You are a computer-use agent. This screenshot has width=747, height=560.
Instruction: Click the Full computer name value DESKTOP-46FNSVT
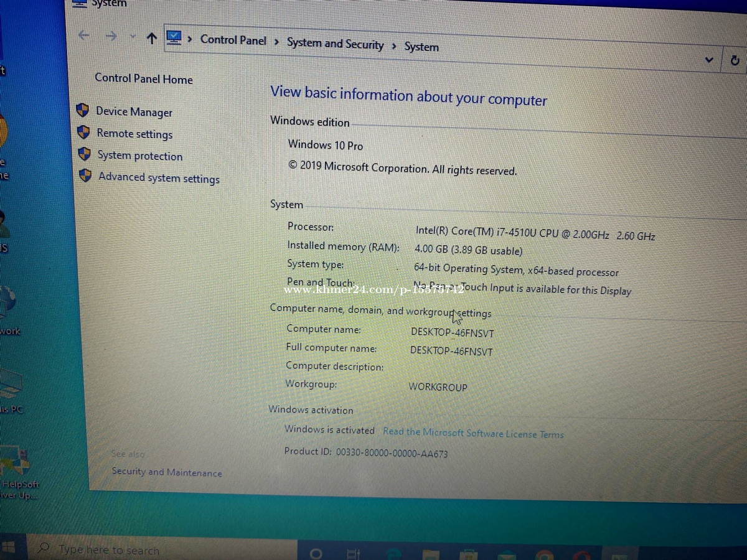coord(451,351)
